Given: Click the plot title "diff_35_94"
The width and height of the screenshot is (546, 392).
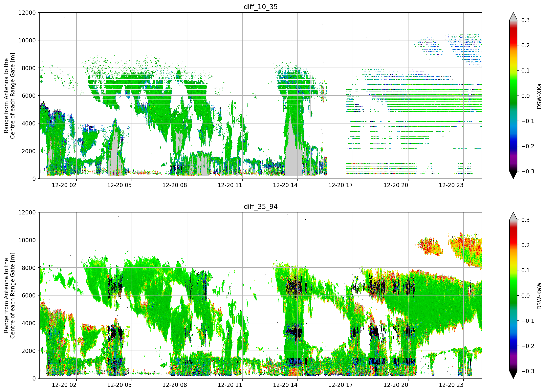Looking at the screenshot, I should 261,207.
